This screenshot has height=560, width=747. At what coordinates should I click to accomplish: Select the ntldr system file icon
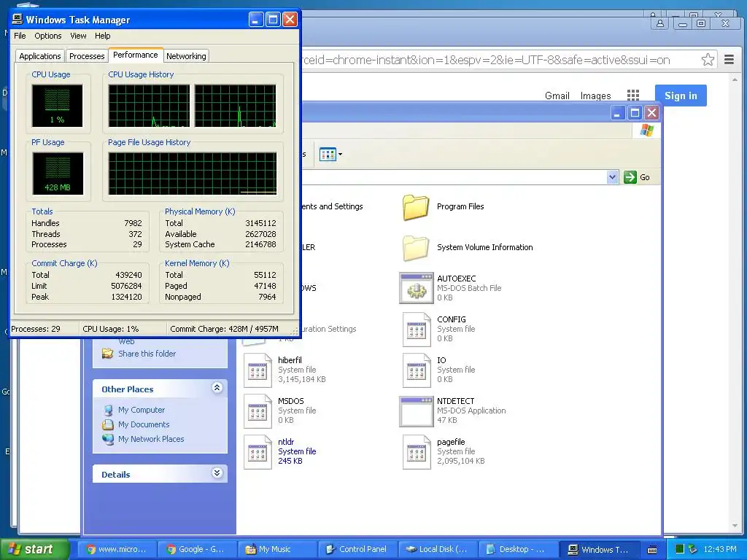click(258, 452)
